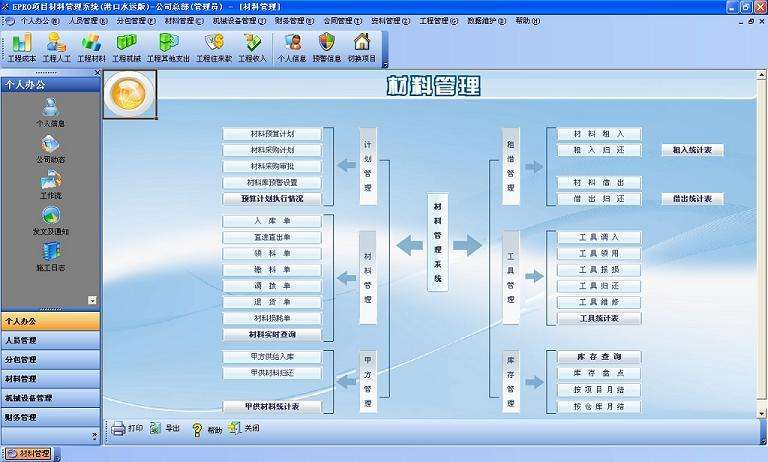This screenshot has width=768, height=462.
Task: Open 发文及通知 in the sidebar
Action: [50, 221]
